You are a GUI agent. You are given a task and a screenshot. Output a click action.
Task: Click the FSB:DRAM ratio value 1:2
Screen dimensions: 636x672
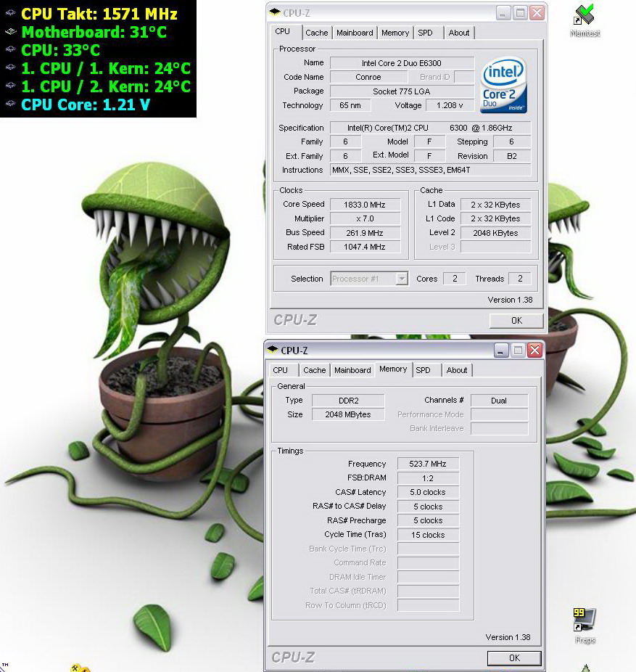point(428,478)
